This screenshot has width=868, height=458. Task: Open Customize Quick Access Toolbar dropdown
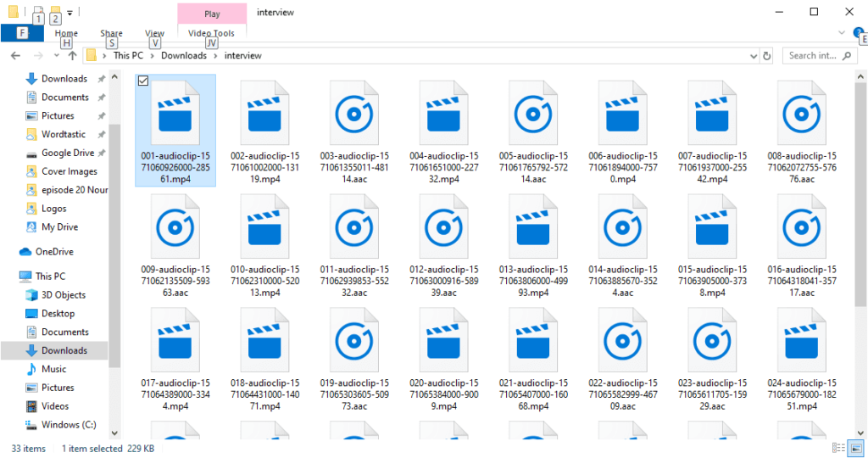click(x=70, y=12)
